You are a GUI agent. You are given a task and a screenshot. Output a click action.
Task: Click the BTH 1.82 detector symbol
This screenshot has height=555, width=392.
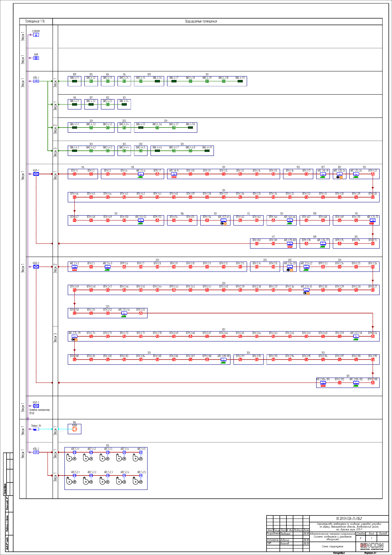click(257, 244)
